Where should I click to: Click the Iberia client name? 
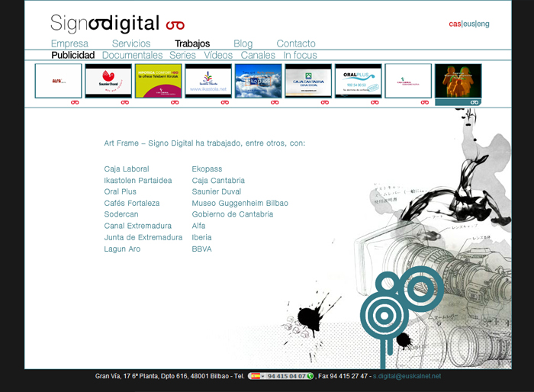(201, 237)
